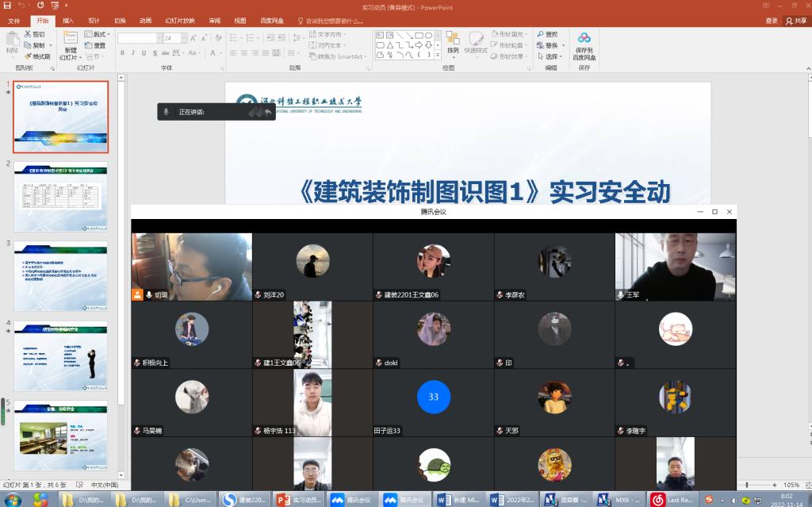Switch to the 插入 (Insert) ribbon tab
This screenshot has height=507, width=812.
pos(68,21)
